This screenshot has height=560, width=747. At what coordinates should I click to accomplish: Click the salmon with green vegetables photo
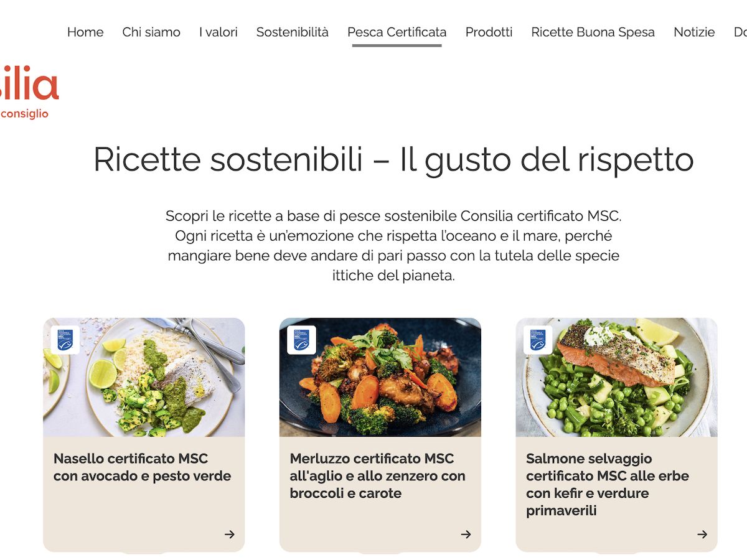coord(616,377)
